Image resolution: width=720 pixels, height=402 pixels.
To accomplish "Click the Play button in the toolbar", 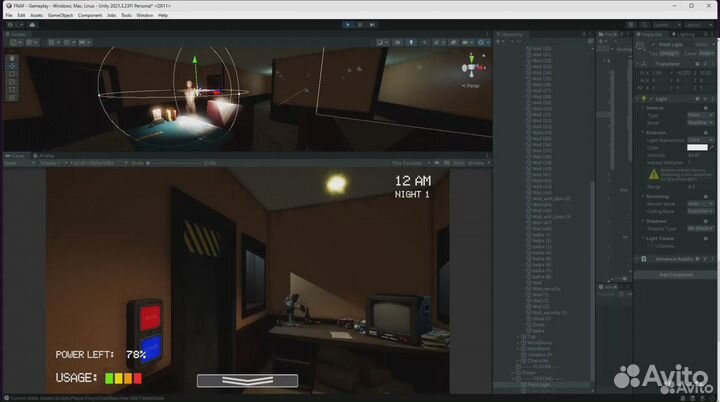I will [x=348, y=25].
